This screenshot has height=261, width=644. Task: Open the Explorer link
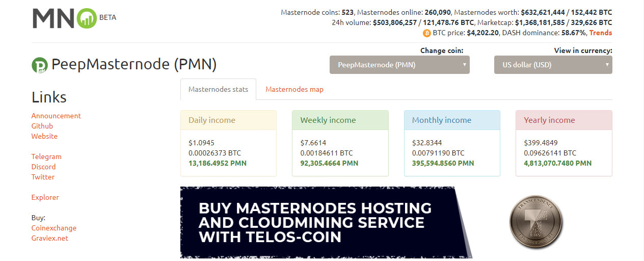[x=45, y=197]
